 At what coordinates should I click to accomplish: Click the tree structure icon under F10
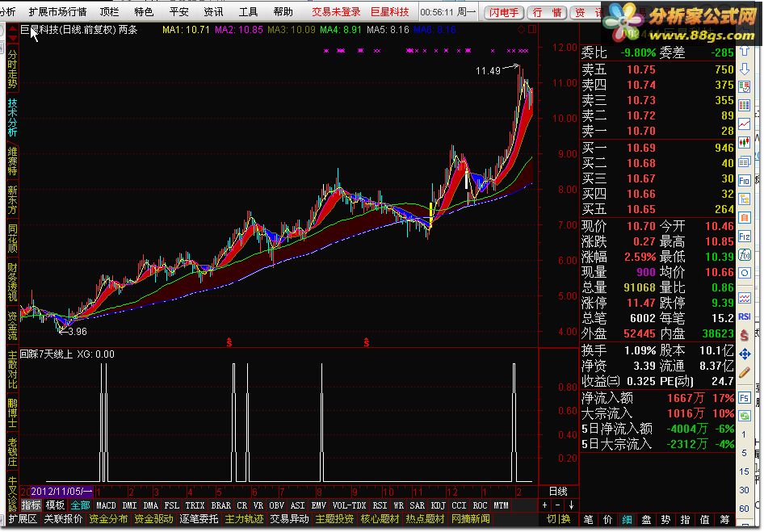(x=744, y=199)
